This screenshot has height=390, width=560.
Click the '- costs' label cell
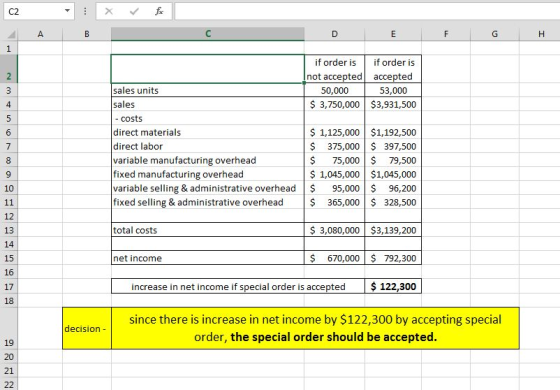click(208, 118)
